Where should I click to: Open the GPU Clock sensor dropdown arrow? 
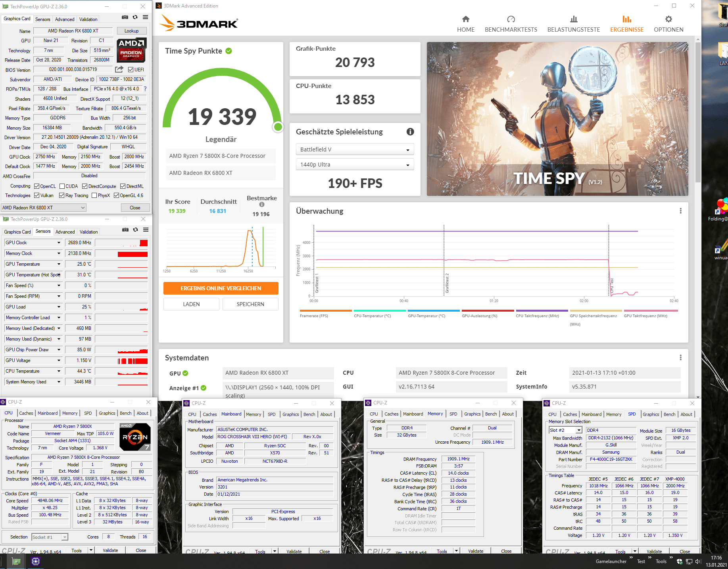pyautogui.click(x=59, y=243)
